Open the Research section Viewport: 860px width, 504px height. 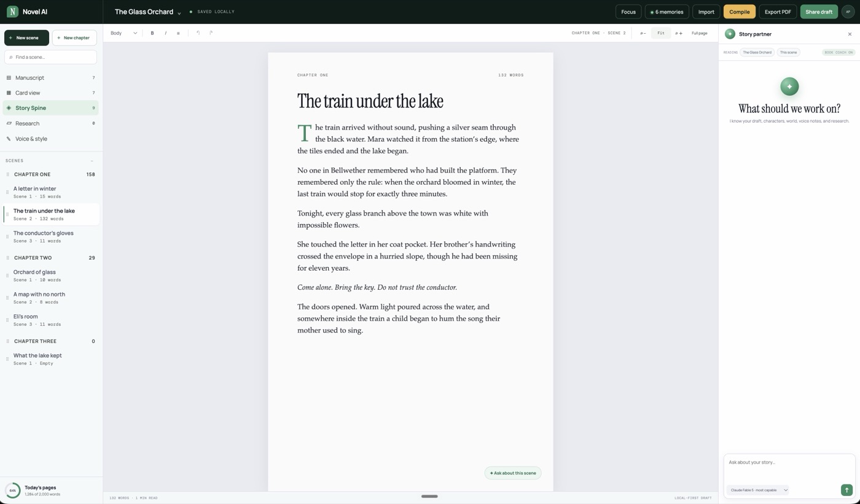coord(50,123)
